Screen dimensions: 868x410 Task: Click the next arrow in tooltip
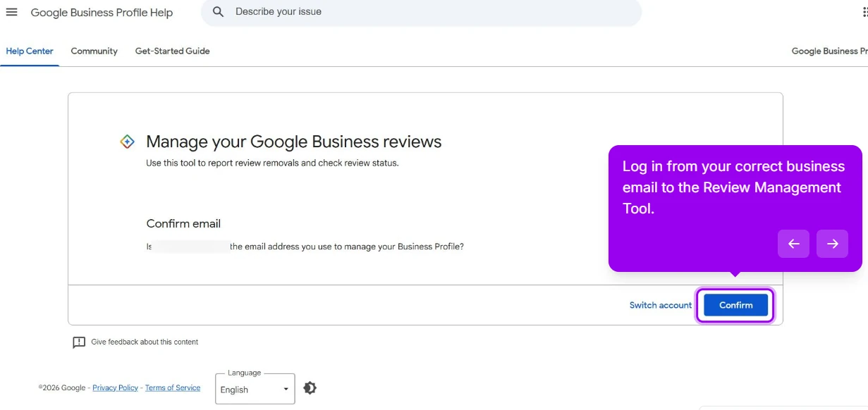(832, 244)
